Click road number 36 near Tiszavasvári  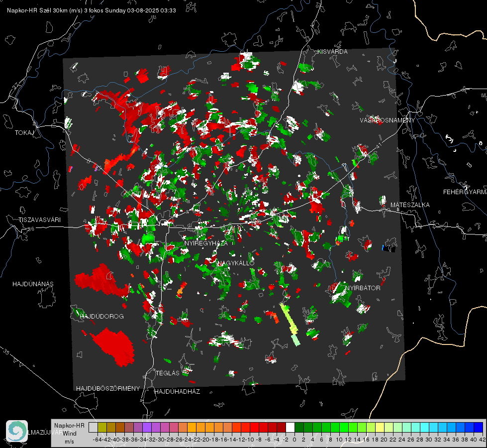click(31, 229)
